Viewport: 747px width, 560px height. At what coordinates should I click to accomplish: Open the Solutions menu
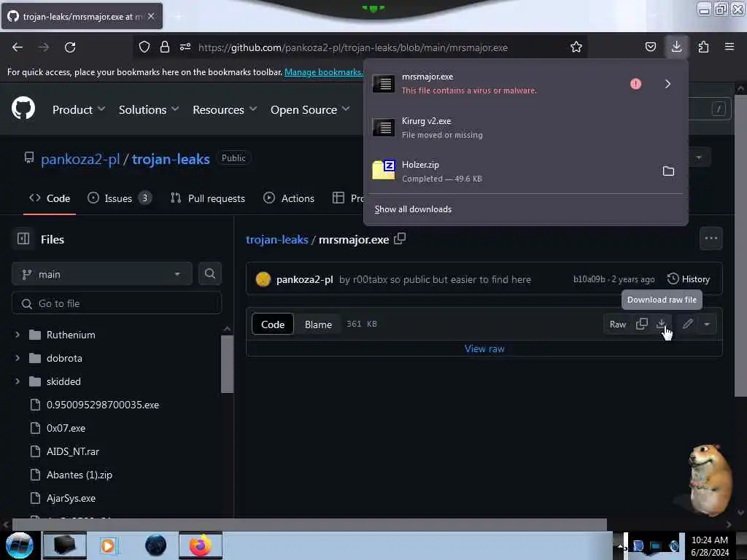point(149,109)
